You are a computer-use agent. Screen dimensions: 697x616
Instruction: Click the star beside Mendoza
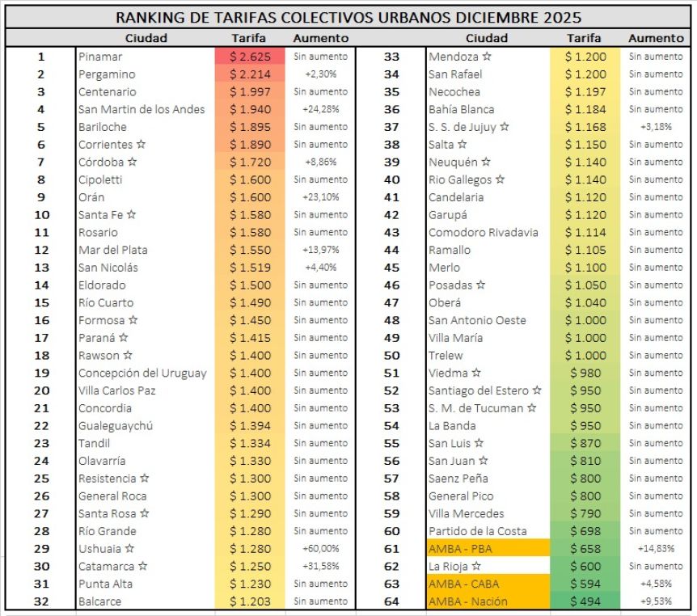(487, 57)
